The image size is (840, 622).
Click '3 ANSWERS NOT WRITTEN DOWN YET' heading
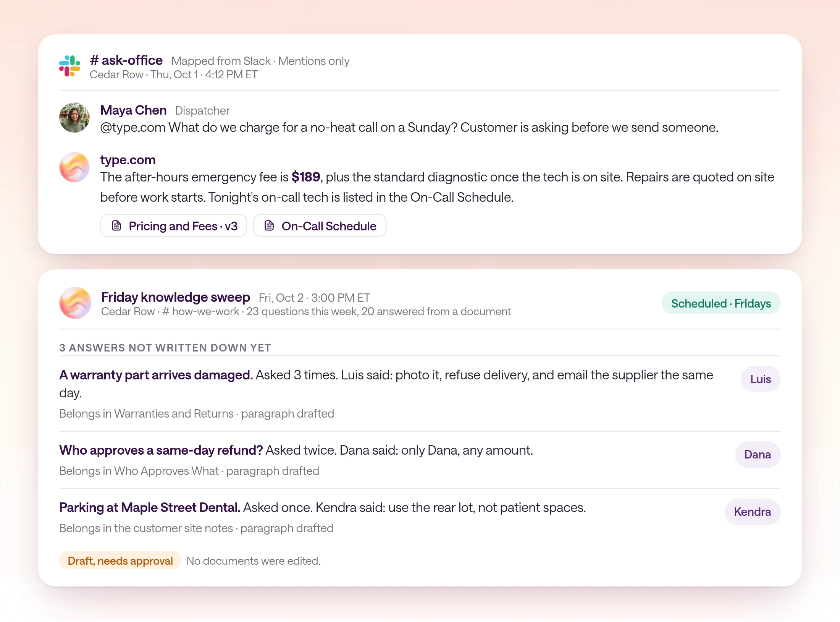[x=165, y=348]
